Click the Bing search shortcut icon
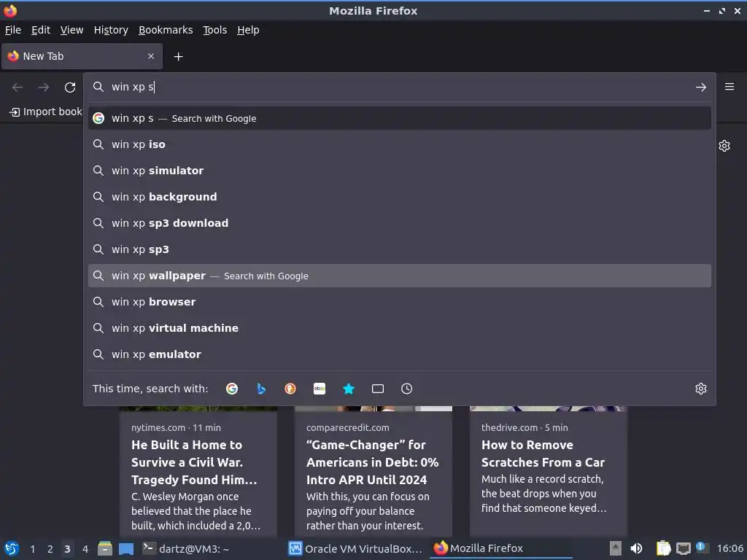Viewport: 747px width, 560px height. click(x=261, y=389)
